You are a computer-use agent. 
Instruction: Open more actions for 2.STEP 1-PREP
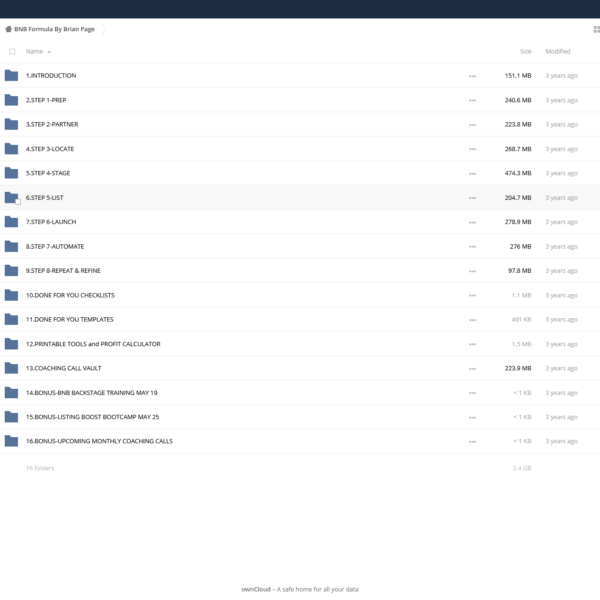[473, 101]
